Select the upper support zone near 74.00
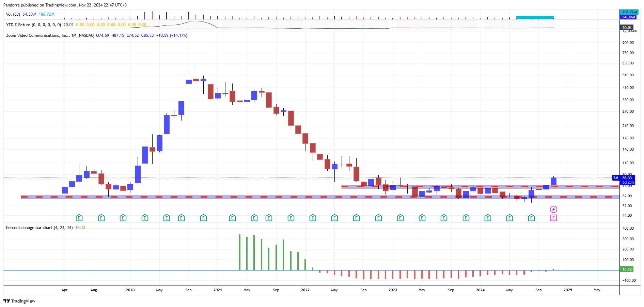The image size is (644, 307). click(480, 186)
